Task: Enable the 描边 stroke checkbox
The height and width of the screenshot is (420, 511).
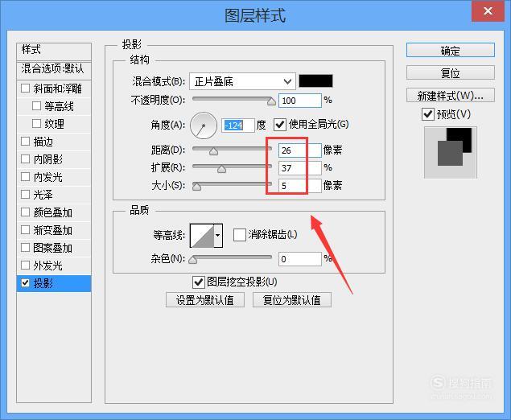Action: click(x=25, y=141)
